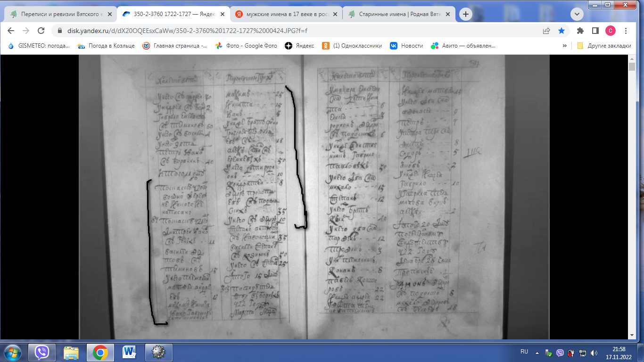This screenshot has width=644, height=362.
Task: Show hidden bookmarks with chevron
Action: point(564,46)
